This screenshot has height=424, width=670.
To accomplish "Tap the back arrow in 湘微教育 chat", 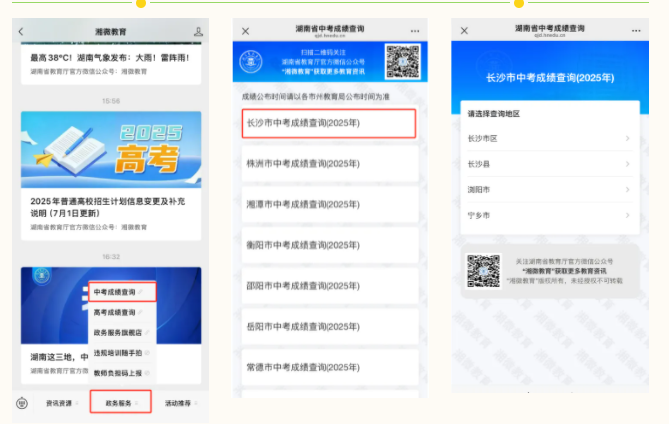I will tap(21, 32).
